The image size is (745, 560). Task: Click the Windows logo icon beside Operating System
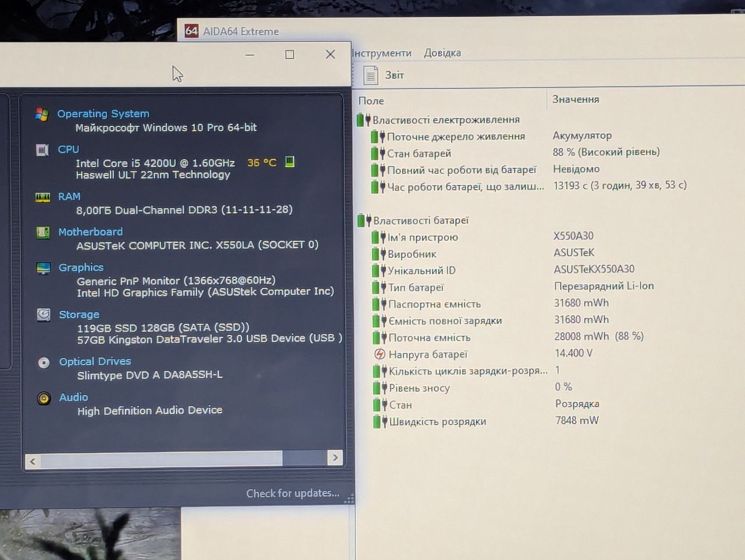(41, 114)
